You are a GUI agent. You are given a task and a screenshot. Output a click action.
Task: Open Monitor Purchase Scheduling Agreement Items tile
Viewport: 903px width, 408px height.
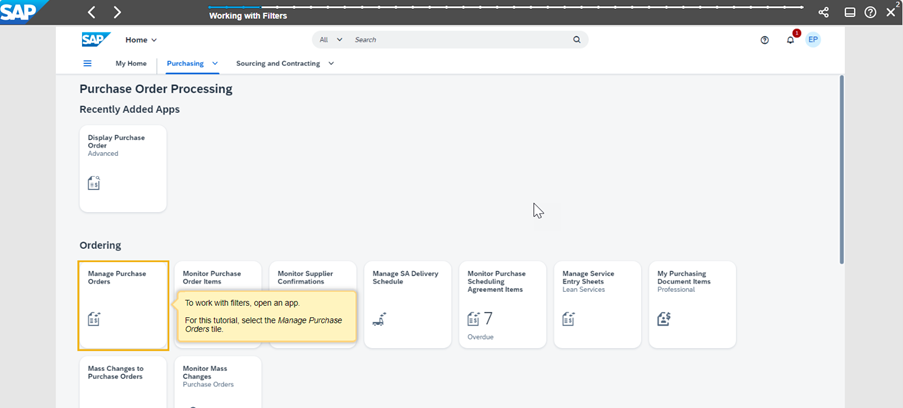(502, 305)
